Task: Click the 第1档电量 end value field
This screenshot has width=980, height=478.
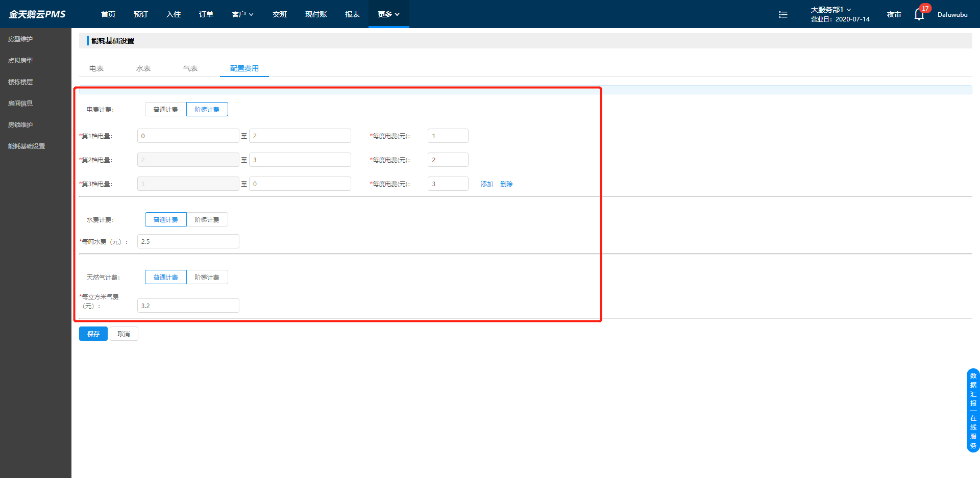Action: (x=300, y=136)
